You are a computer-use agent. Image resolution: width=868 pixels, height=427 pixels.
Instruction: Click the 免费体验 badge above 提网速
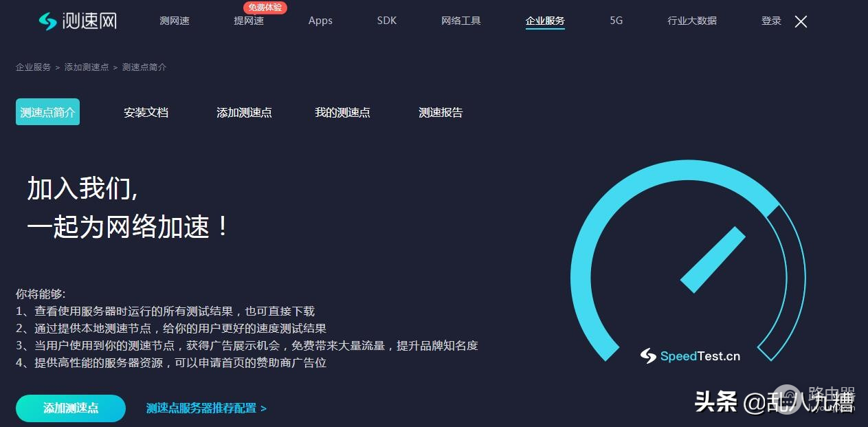pos(265,8)
